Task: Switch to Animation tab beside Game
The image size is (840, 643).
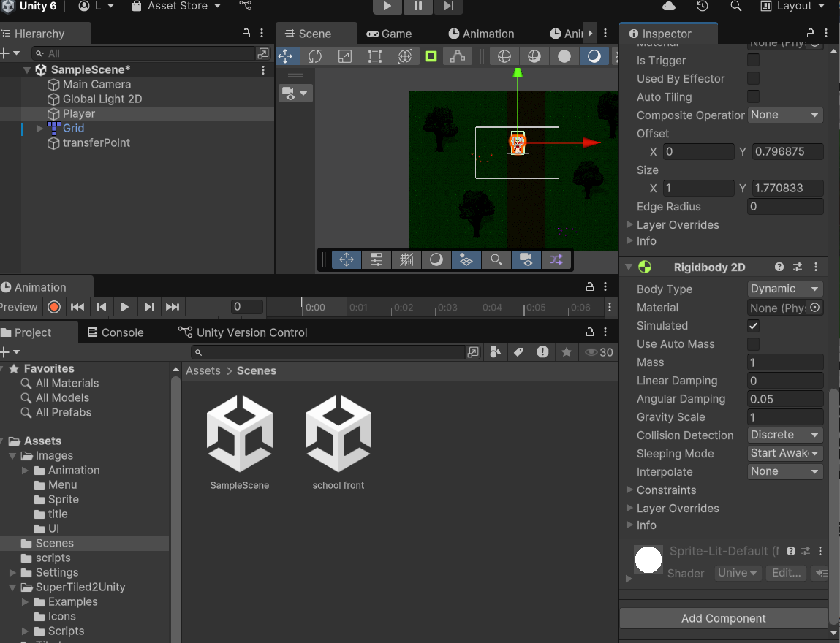Action: [481, 34]
